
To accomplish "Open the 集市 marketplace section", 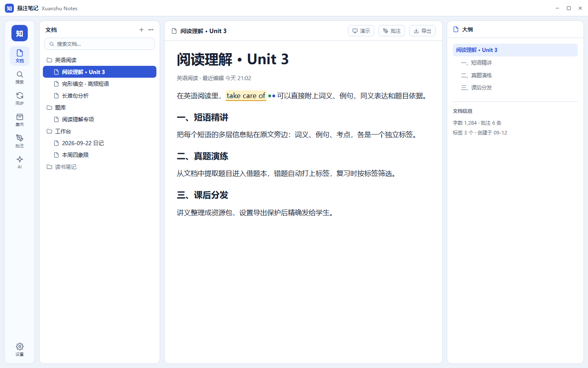I will pyautogui.click(x=20, y=120).
